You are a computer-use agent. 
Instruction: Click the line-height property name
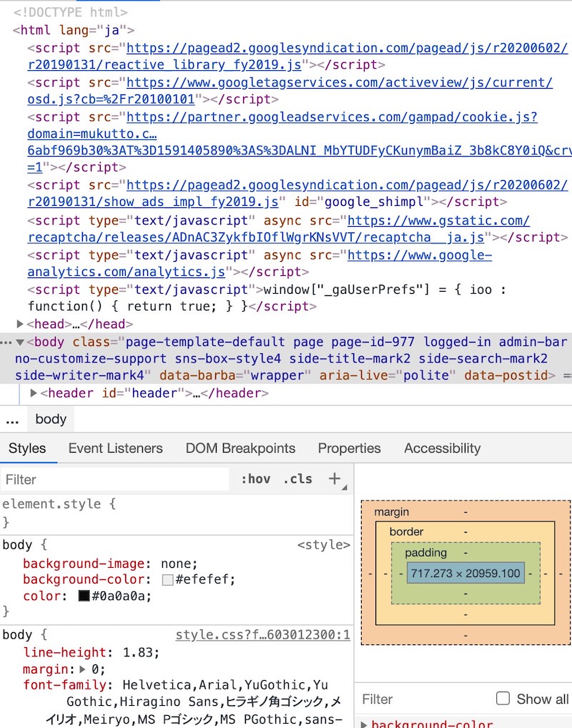pos(64,652)
